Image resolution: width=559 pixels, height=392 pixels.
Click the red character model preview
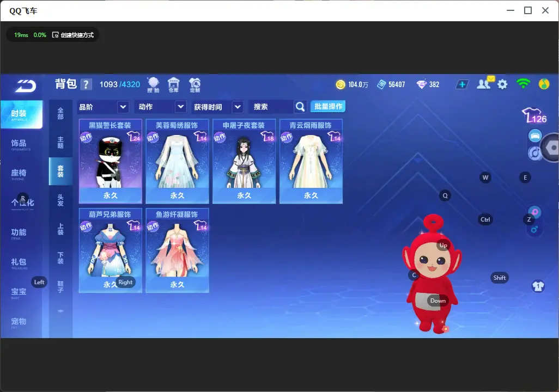[x=433, y=274]
